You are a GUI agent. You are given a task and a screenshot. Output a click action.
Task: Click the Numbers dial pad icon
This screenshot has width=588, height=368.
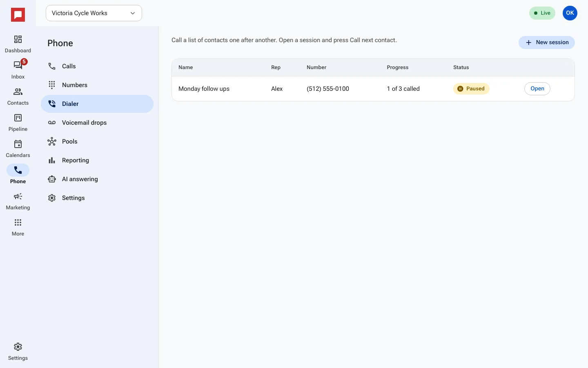52,85
